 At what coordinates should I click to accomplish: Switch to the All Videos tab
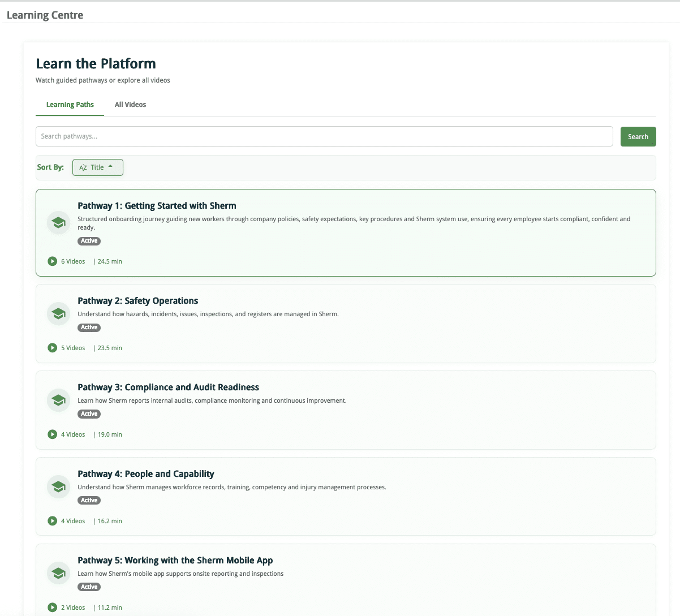point(130,105)
